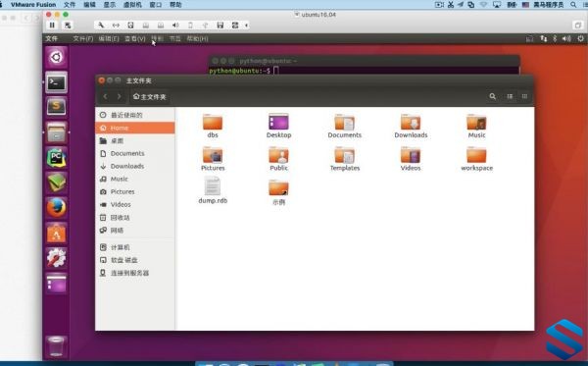Select the workspace folder
The image size is (588, 366).
(x=476, y=159)
